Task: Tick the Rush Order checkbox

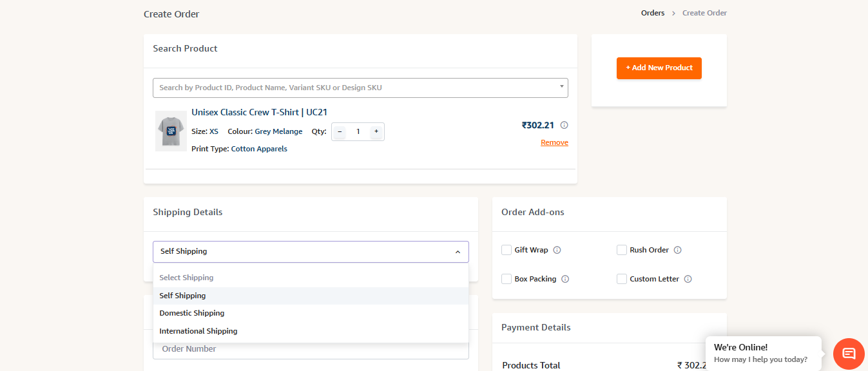Action: (622, 250)
